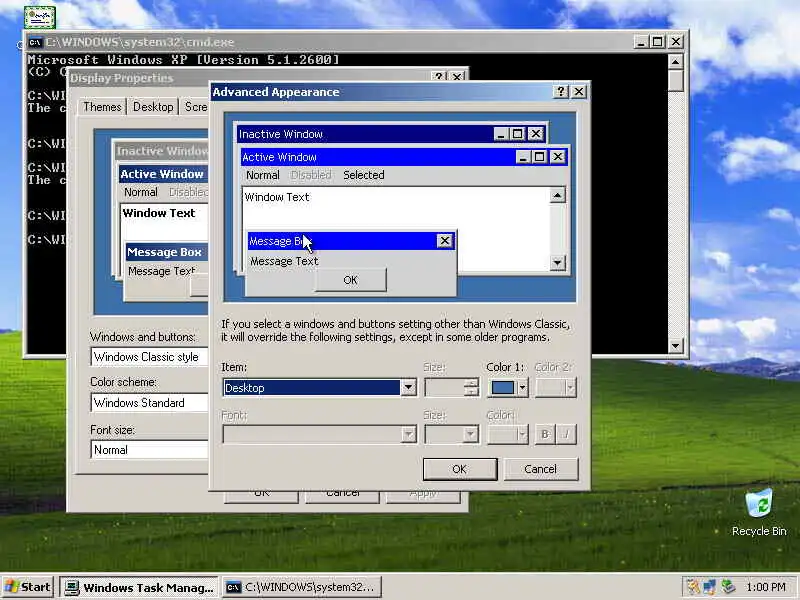Click the Active Window close icon in preview
800x600 pixels.
tap(558, 157)
